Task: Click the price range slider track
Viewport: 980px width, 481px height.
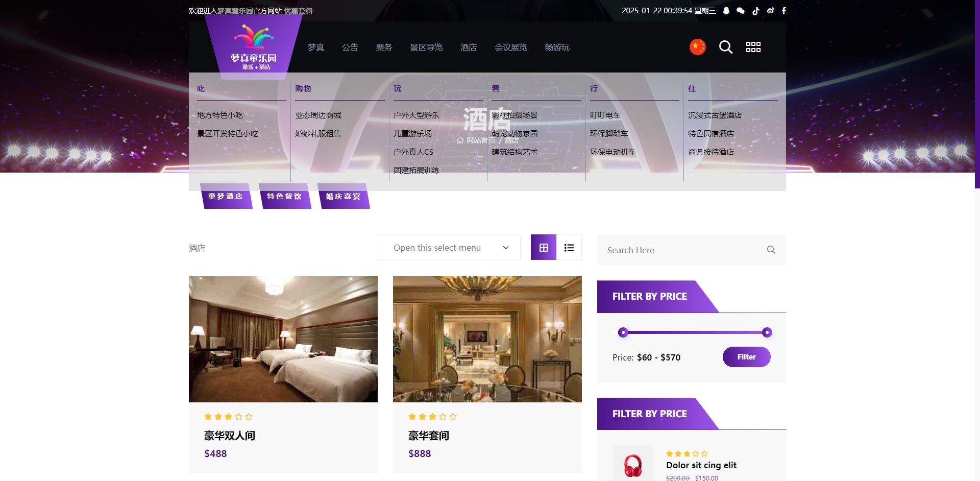Action: (695, 332)
